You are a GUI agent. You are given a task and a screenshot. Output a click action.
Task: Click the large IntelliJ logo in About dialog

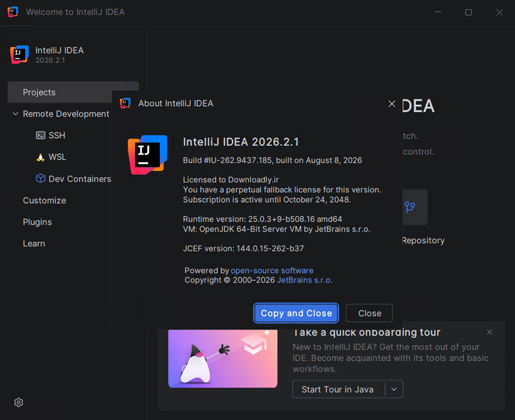(x=148, y=154)
